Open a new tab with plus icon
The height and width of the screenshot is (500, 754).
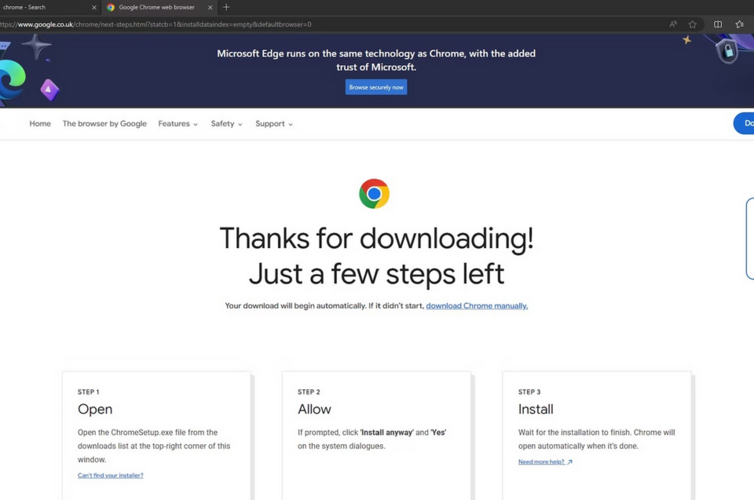(x=226, y=7)
